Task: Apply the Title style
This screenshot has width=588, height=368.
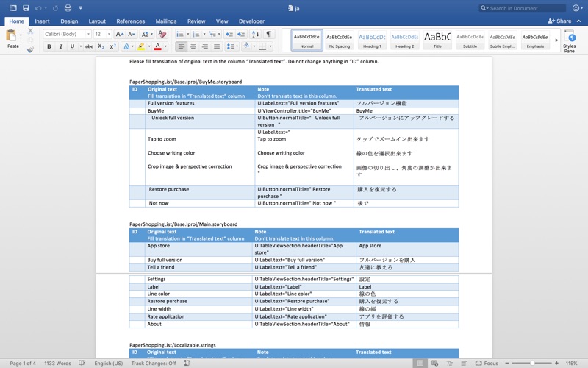Action: [437, 40]
